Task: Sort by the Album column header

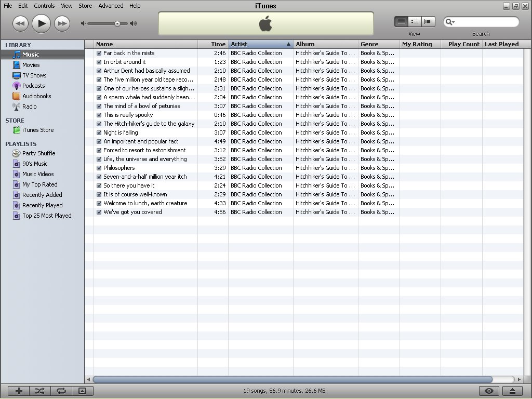Action: (325, 44)
